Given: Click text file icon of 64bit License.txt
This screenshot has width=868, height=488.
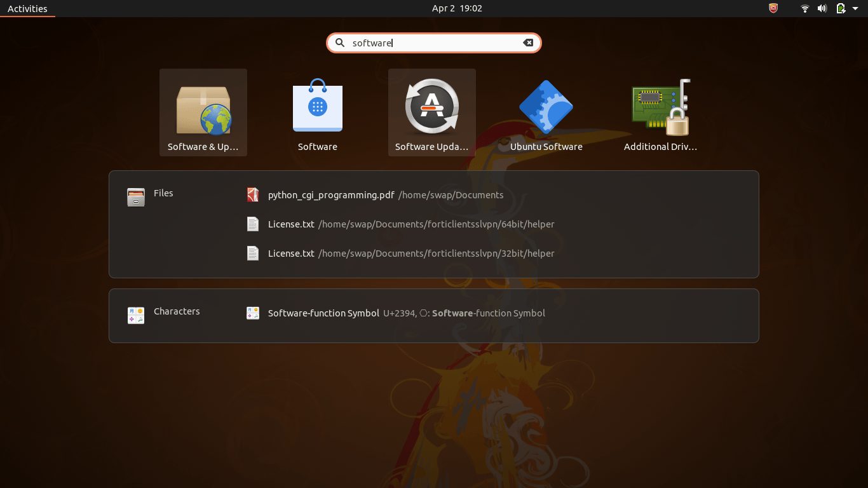Looking at the screenshot, I should 253,224.
